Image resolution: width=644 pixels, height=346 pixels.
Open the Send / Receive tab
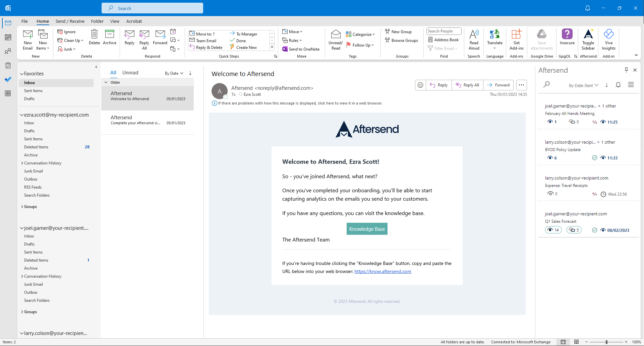tap(70, 21)
